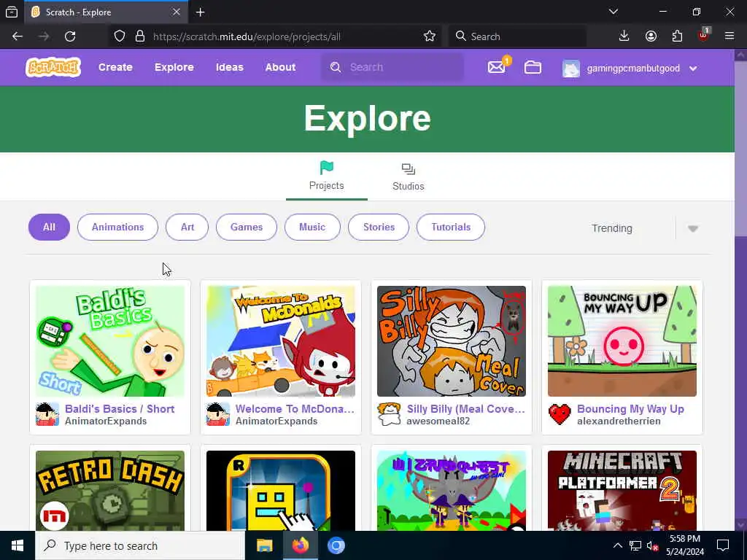The width and height of the screenshot is (747, 560).
Task: Open File Explorer from taskbar
Action: 264,545
